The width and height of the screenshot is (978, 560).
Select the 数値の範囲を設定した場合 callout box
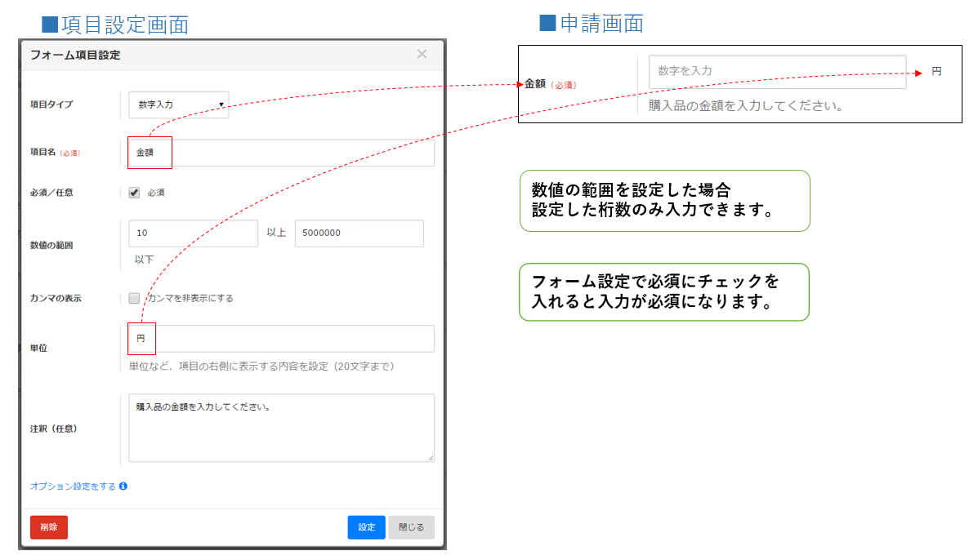[x=664, y=201]
